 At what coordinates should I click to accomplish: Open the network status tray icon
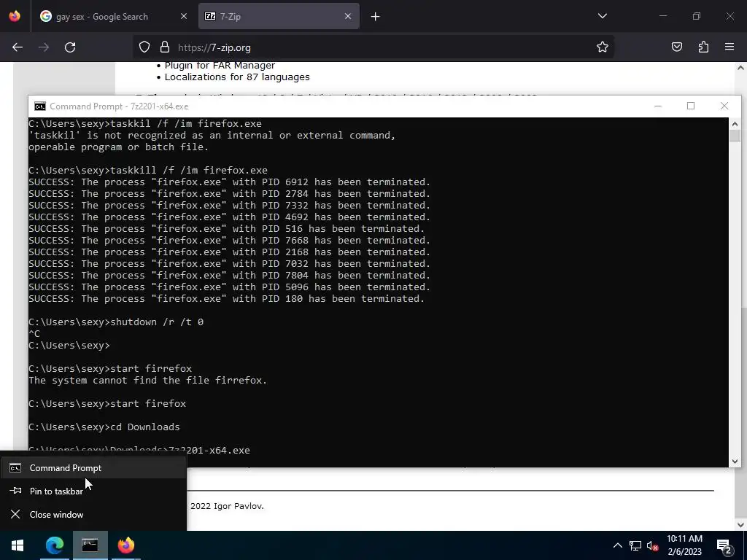point(635,545)
